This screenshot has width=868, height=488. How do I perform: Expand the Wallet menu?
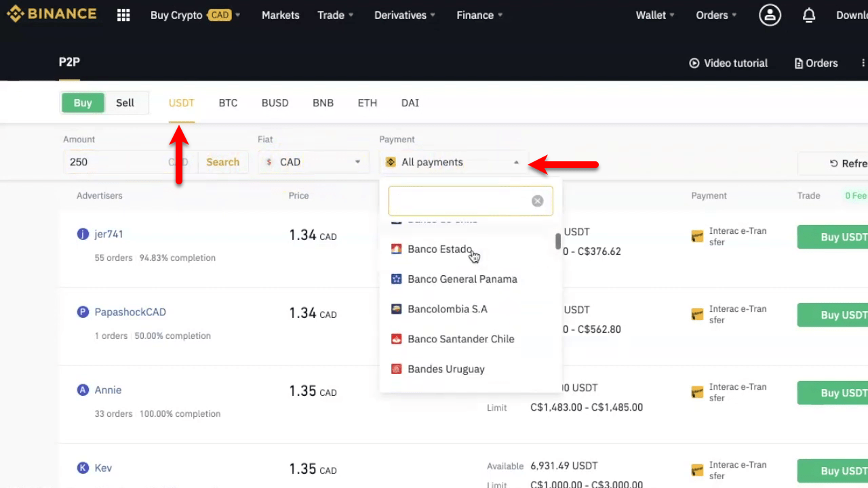point(655,15)
